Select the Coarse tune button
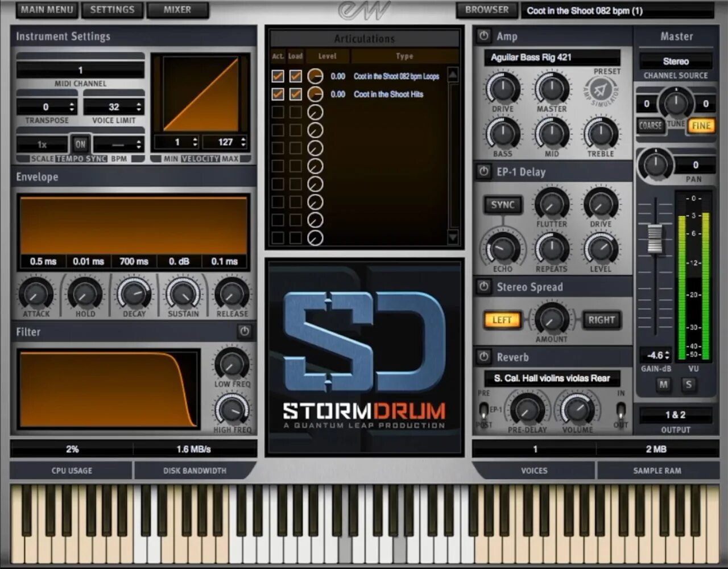Image resolution: width=728 pixels, height=569 pixels. pyautogui.click(x=651, y=126)
